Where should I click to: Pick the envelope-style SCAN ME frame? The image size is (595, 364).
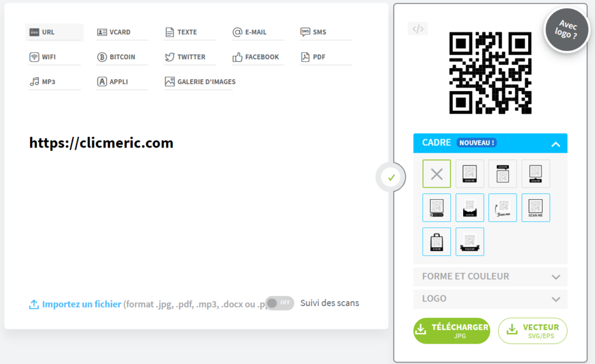[469, 208]
